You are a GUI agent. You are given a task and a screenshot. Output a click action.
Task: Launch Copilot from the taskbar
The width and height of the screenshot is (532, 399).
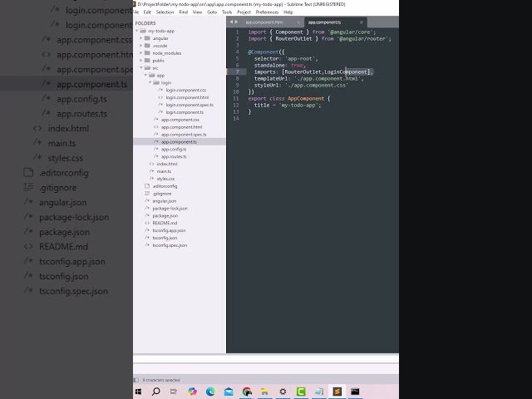(192, 392)
